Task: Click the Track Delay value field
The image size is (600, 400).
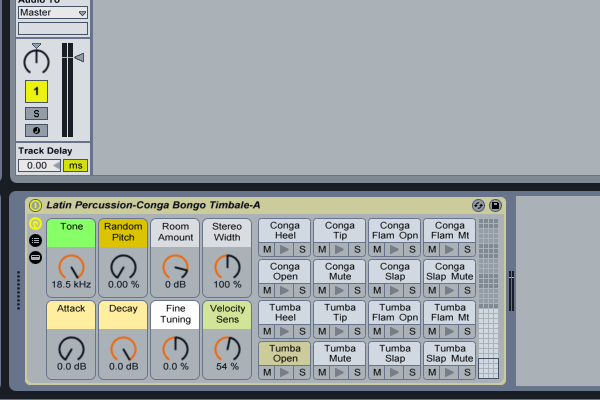Action: click(x=40, y=165)
